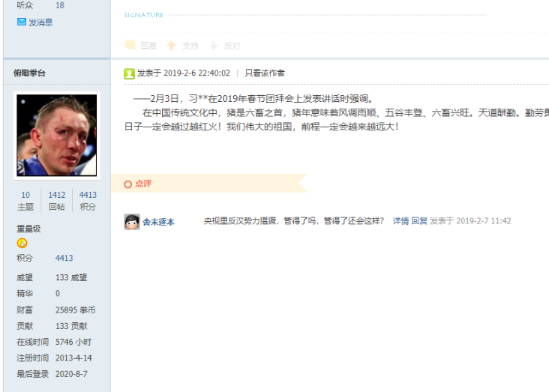Click the 支持 upvote arrow icon

click(x=171, y=46)
